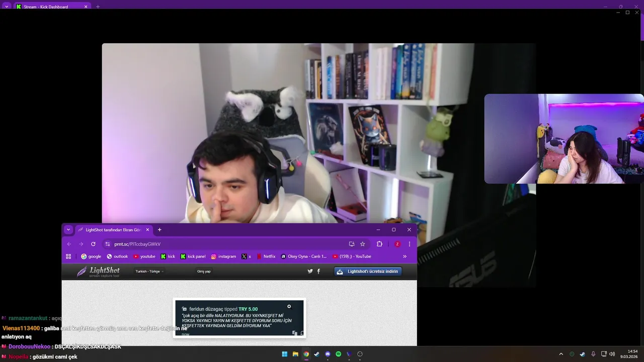Open a new tab in LightShot browser
Viewport: 644px width, 362px height.
tap(159, 230)
